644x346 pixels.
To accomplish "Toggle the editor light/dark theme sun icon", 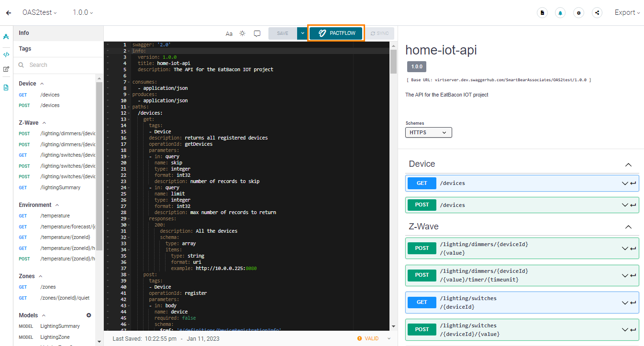I will click(x=243, y=33).
